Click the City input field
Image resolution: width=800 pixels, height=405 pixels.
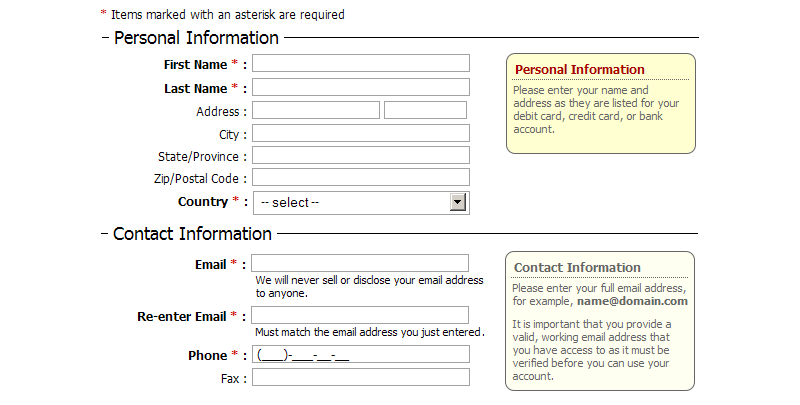click(361, 133)
